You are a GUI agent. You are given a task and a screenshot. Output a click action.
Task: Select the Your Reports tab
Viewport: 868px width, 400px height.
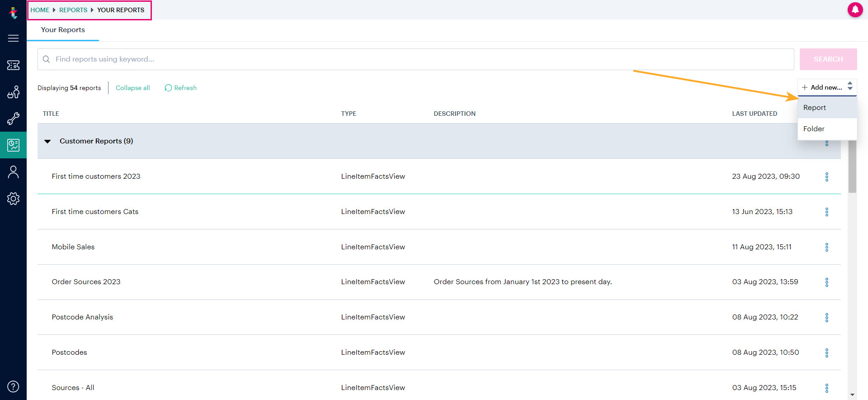(63, 30)
